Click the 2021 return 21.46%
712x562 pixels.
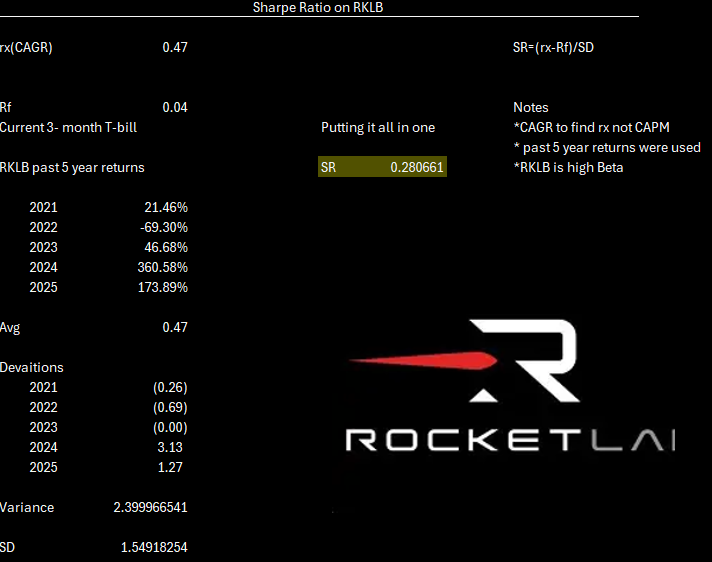pos(166,207)
